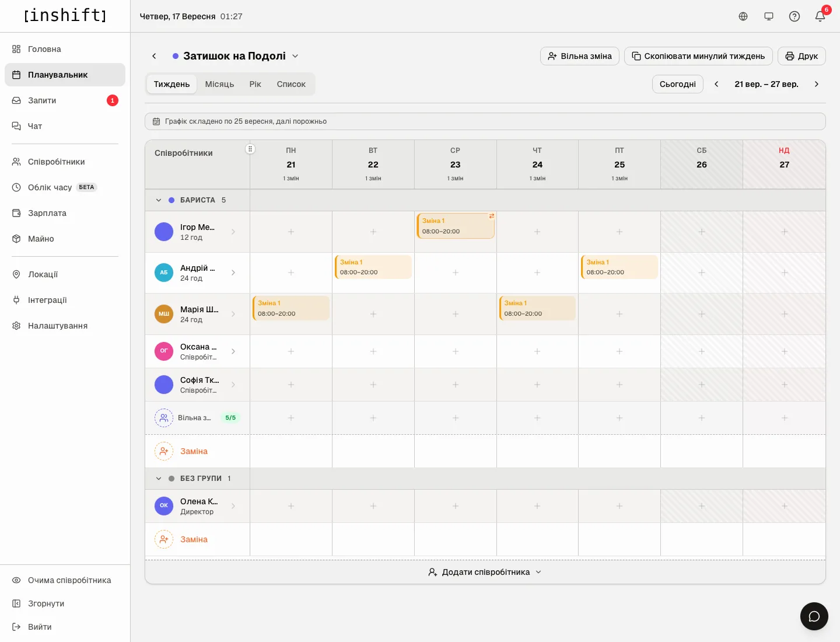This screenshot has width=840, height=642.
Task: Switch to the Місяць view tab
Action: point(219,84)
